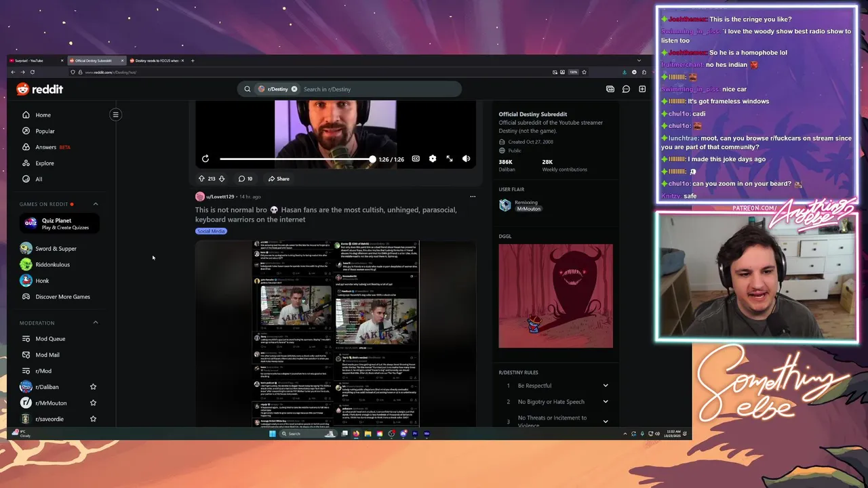Image resolution: width=868 pixels, height=488 pixels.
Task: Bookmark this page with star icon
Action: 584,72
